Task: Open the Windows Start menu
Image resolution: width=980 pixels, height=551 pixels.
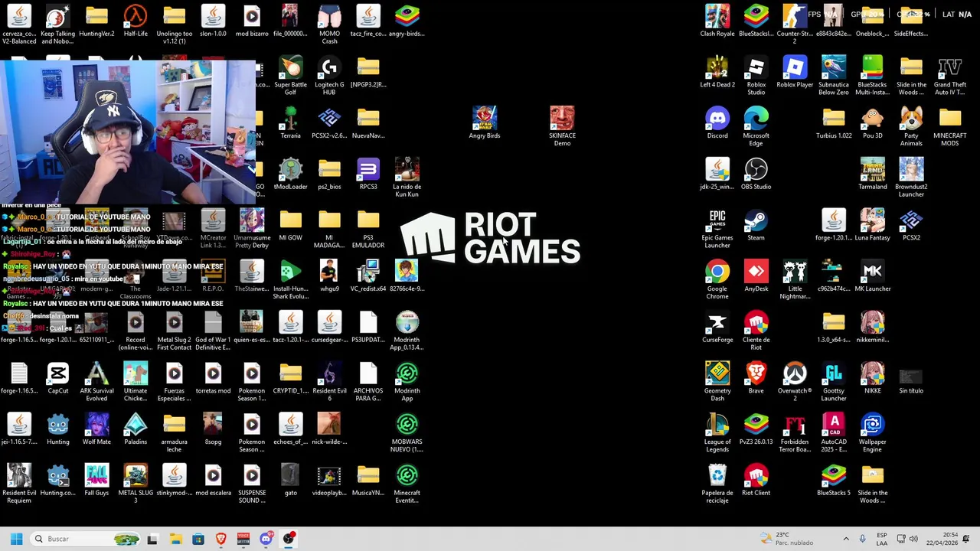Action: coord(16,539)
